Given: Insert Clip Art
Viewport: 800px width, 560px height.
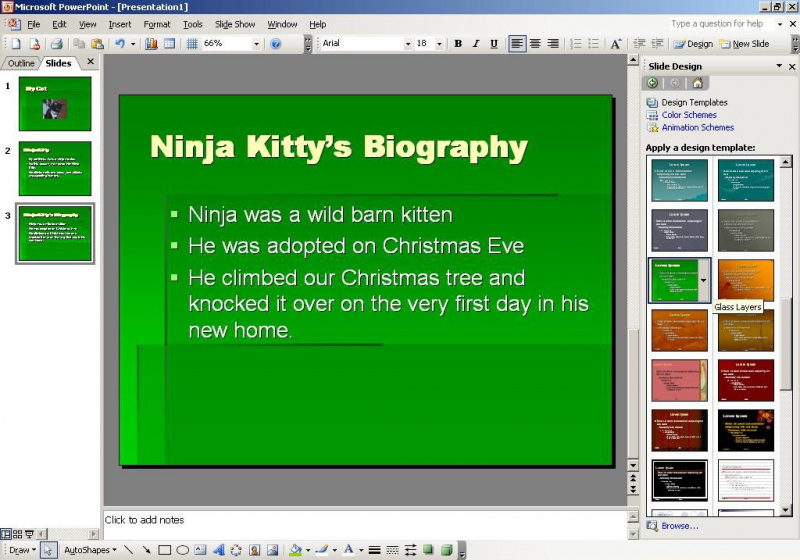Looking at the screenshot, I should point(254,550).
